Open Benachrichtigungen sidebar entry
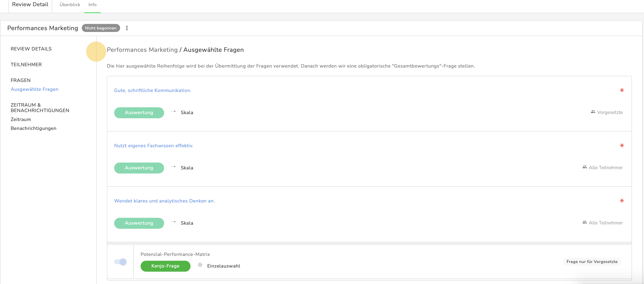This screenshot has height=284, width=644. pos(33,128)
